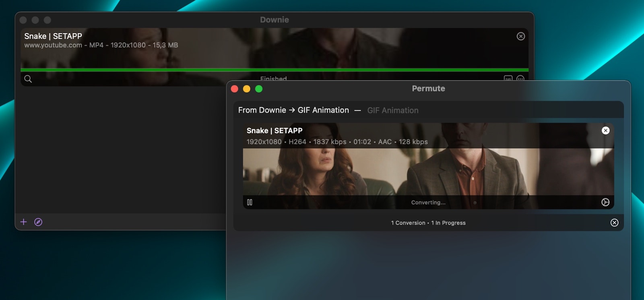The width and height of the screenshot is (644, 300).
Task: Click the 1 Conversion 1 In Progress status
Action: click(428, 223)
